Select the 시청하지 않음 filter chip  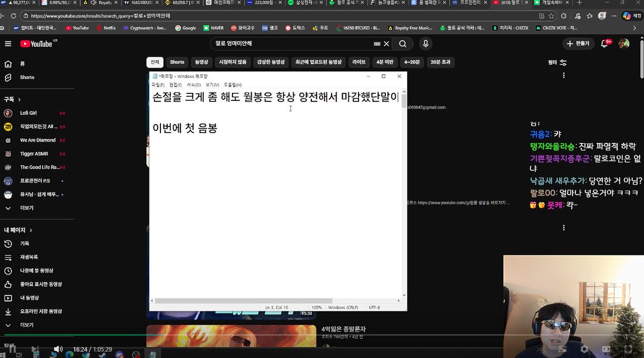point(233,62)
